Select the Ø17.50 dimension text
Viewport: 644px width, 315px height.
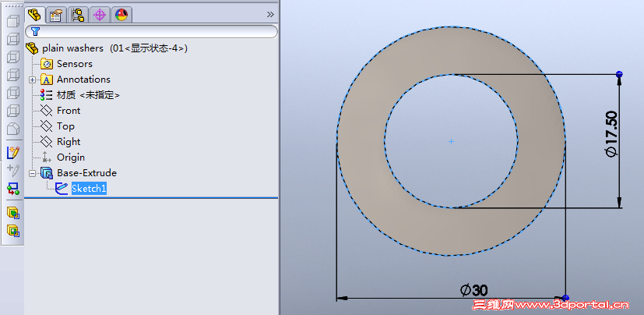(x=611, y=134)
